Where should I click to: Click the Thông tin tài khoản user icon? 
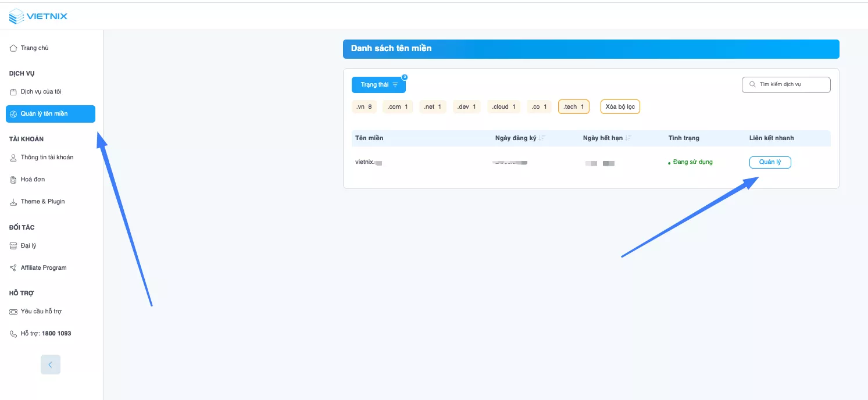pos(13,158)
